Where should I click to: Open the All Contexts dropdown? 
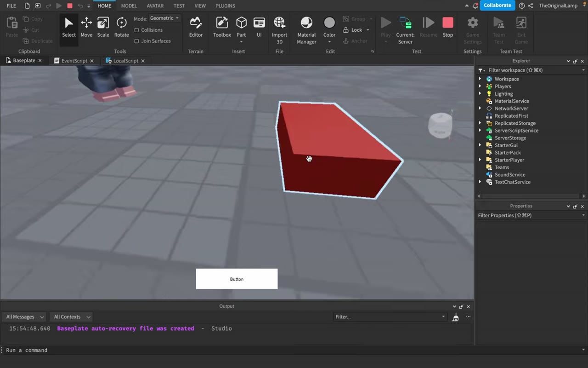pos(72,317)
